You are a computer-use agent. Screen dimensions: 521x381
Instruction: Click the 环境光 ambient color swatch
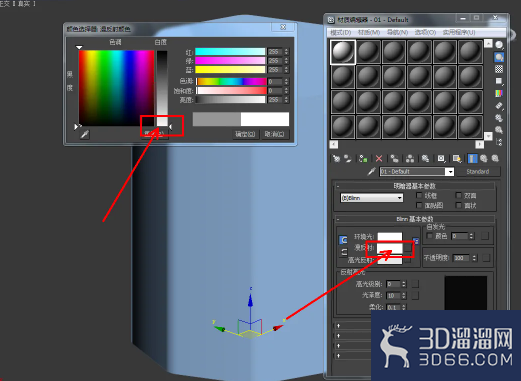390,236
